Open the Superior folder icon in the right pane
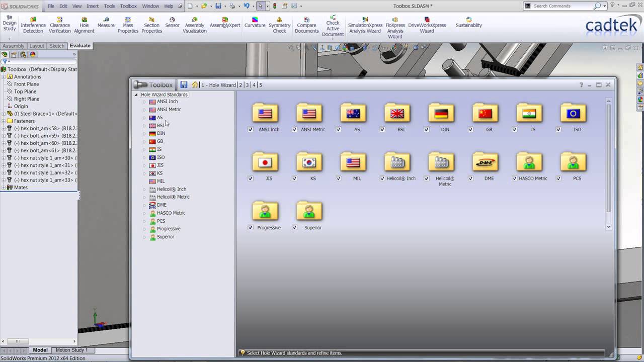644x362 pixels. point(309,212)
